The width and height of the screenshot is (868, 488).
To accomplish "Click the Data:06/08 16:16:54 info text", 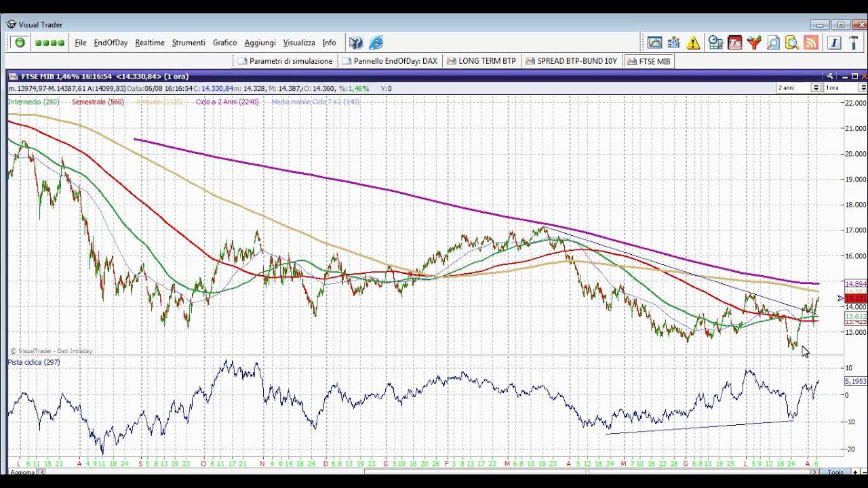I will (x=159, y=88).
